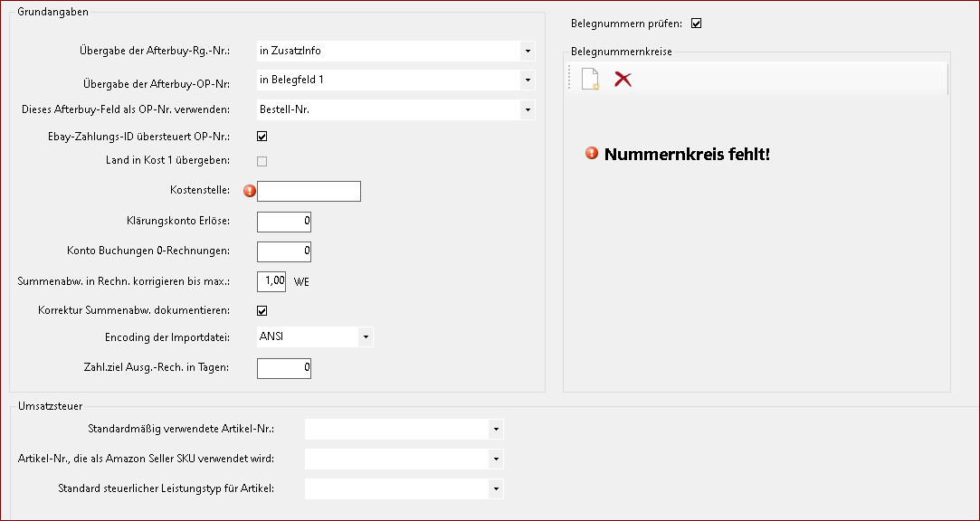
Task: Enable the 'Land in Kost 1 übergeben' checkbox
Action: 262,161
